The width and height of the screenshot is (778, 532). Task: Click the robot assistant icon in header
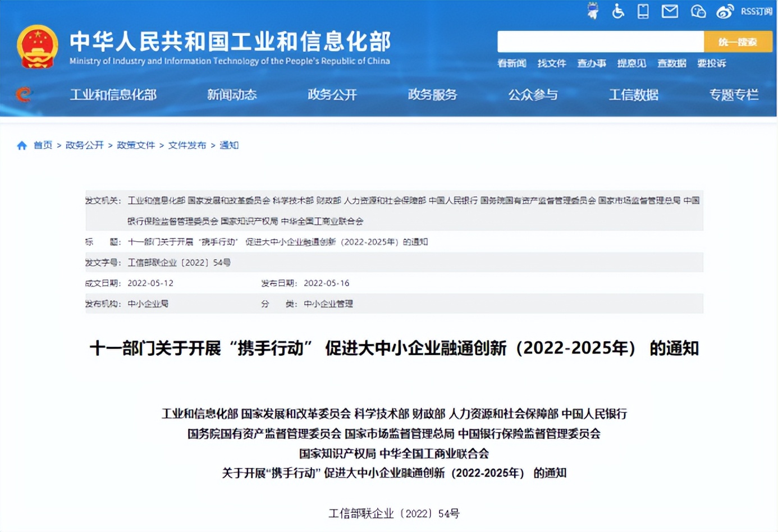(593, 11)
